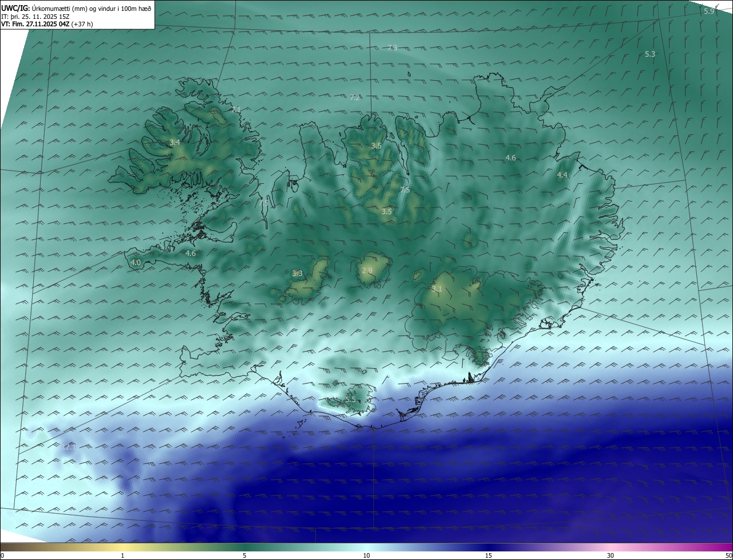Click the 5.3 value label on the map
This screenshot has height=560, width=733.
click(x=650, y=54)
